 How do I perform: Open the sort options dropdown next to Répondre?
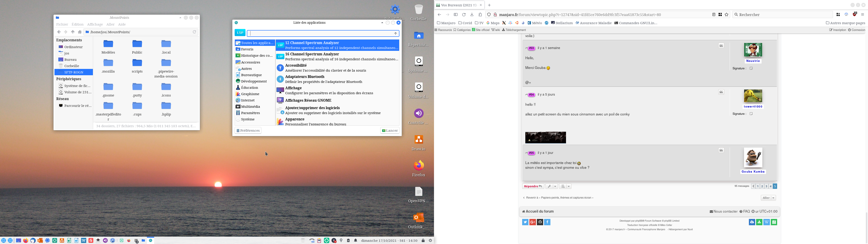(x=565, y=186)
